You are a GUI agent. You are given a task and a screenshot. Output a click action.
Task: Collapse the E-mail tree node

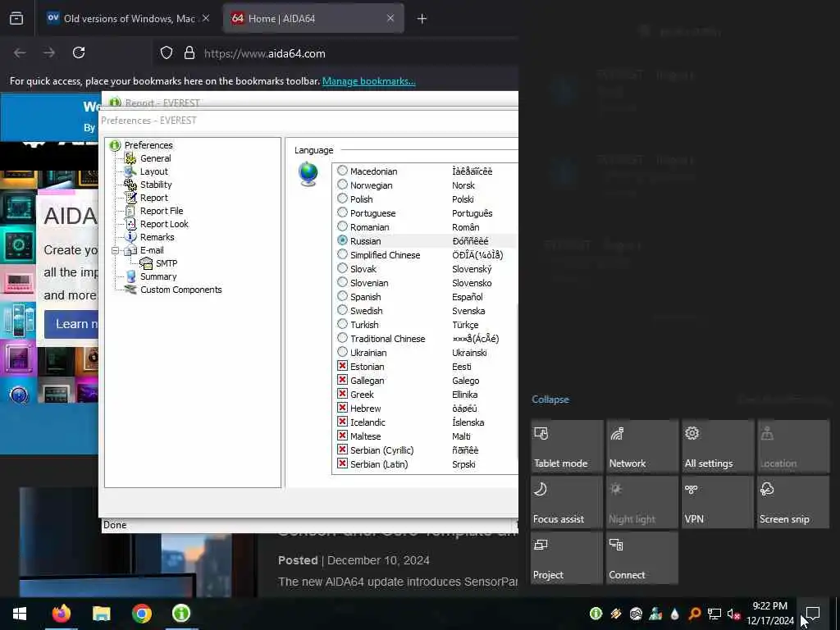click(115, 250)
